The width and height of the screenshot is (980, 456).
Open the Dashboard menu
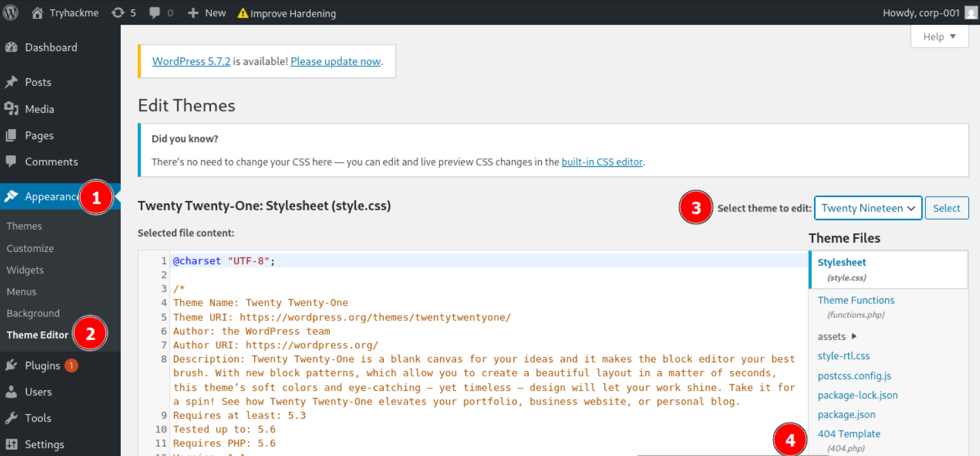pyautogui.click(x=51, y=47)
